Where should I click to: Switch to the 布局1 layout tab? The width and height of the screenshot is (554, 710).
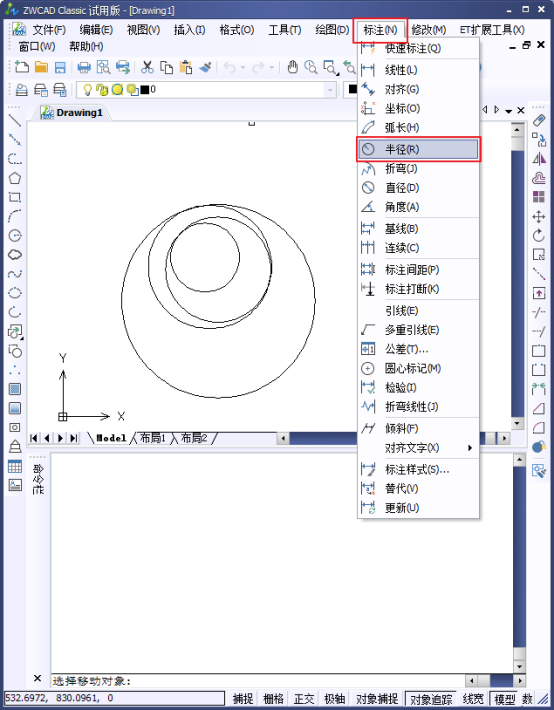coord(153,438)
